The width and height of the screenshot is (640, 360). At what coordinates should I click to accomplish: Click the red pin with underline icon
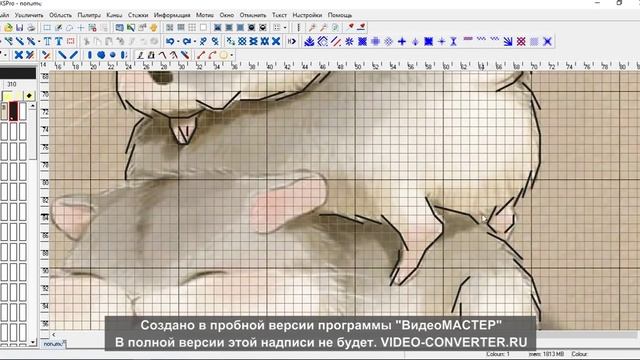(361, 28)
